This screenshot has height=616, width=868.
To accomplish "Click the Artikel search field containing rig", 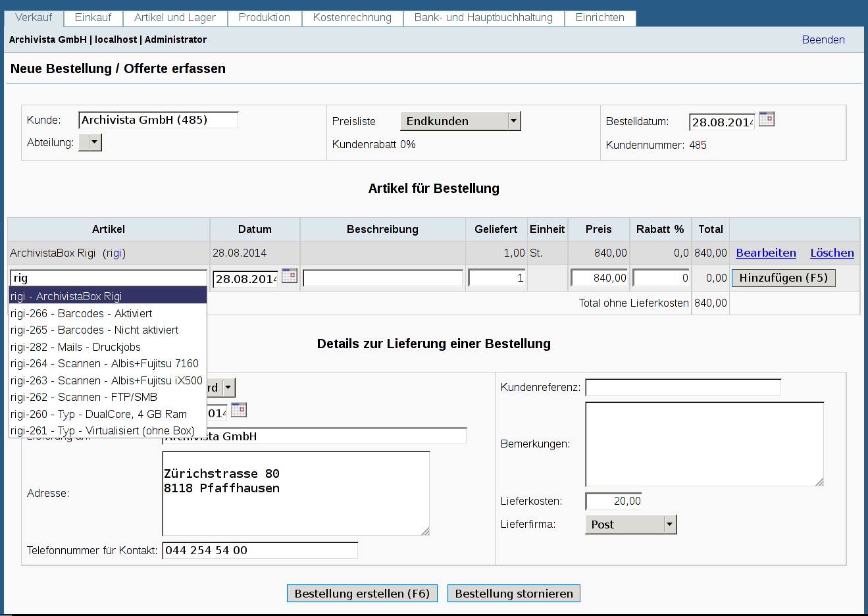I will pos(109,278).
